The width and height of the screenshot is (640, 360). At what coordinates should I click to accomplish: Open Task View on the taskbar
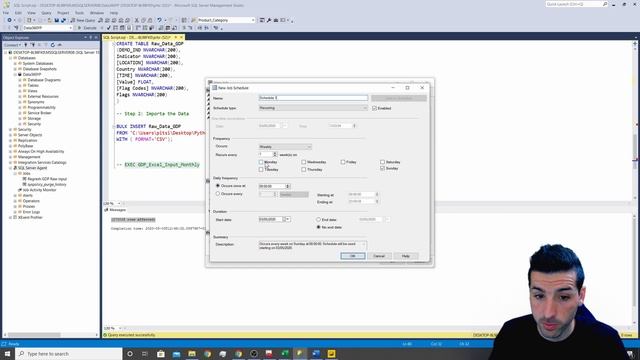(145, 353)
